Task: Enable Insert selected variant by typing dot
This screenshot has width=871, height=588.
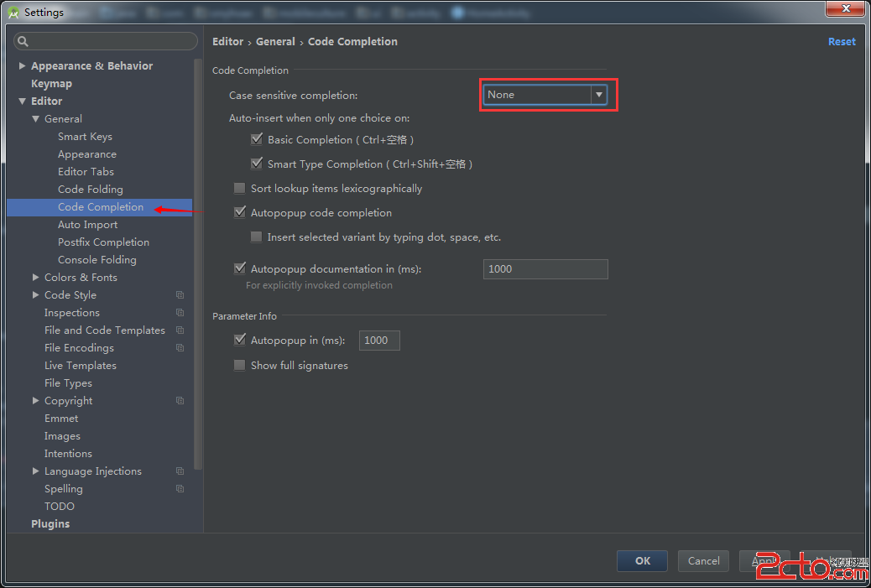Action: tap(257, 237)
